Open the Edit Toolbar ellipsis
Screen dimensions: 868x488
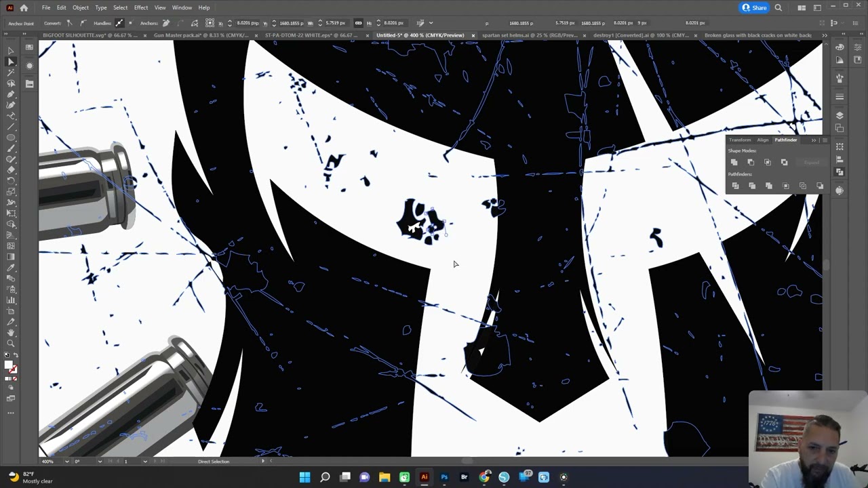11,412
